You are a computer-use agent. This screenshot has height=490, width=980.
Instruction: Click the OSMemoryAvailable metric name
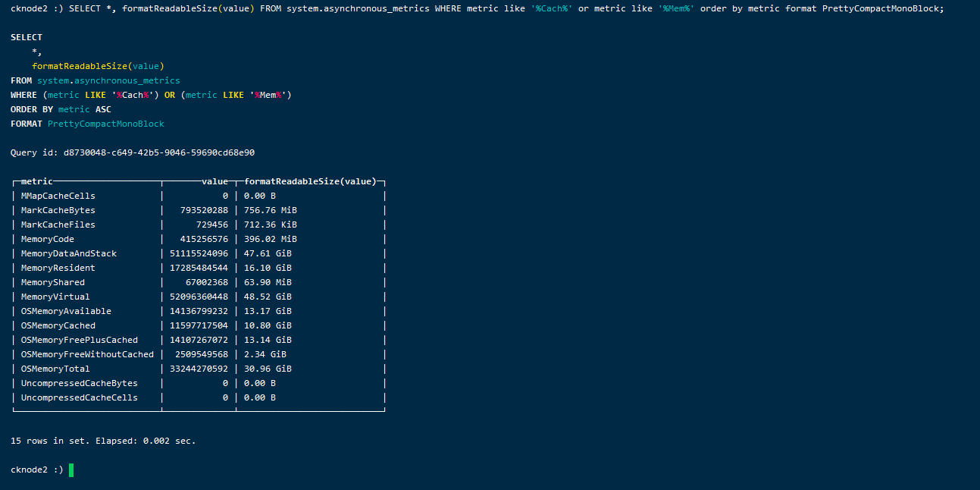(x=66, y=311)
